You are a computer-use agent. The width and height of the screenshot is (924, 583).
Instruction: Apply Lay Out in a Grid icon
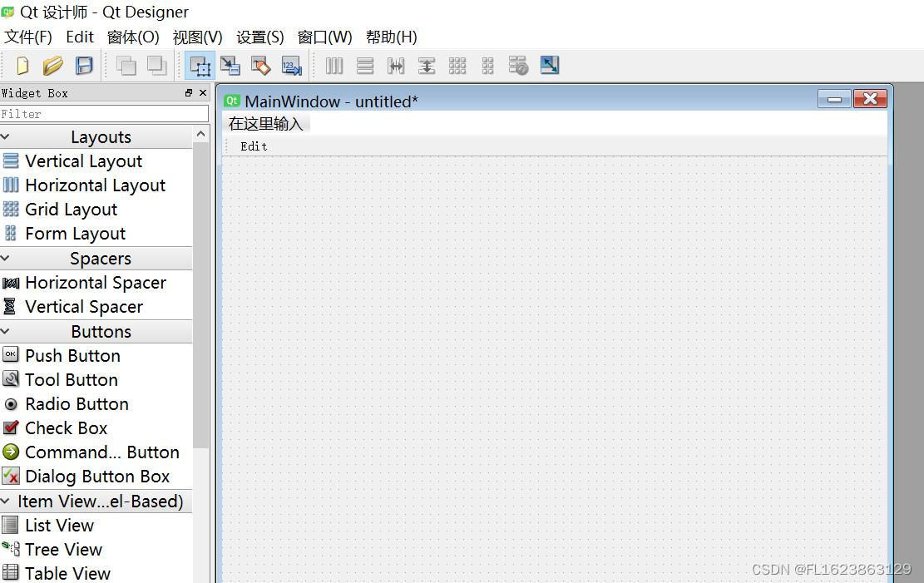(x=457, y=66)
